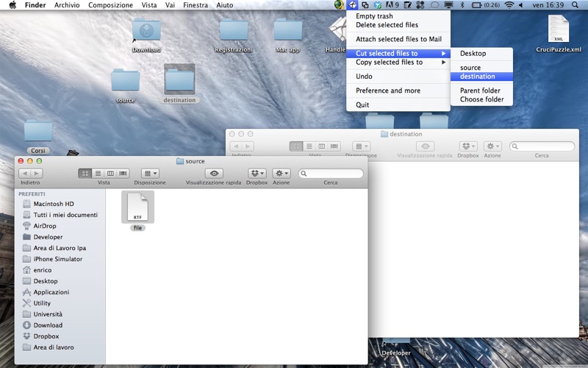Open the Azione gear dropdown in source window
Viewport: 588px width, 368px height.
pos(282,173)
